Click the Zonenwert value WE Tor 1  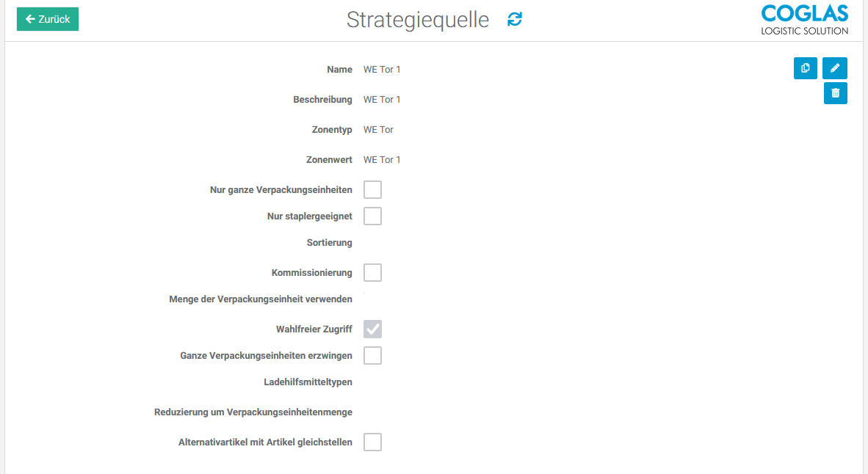382,160
